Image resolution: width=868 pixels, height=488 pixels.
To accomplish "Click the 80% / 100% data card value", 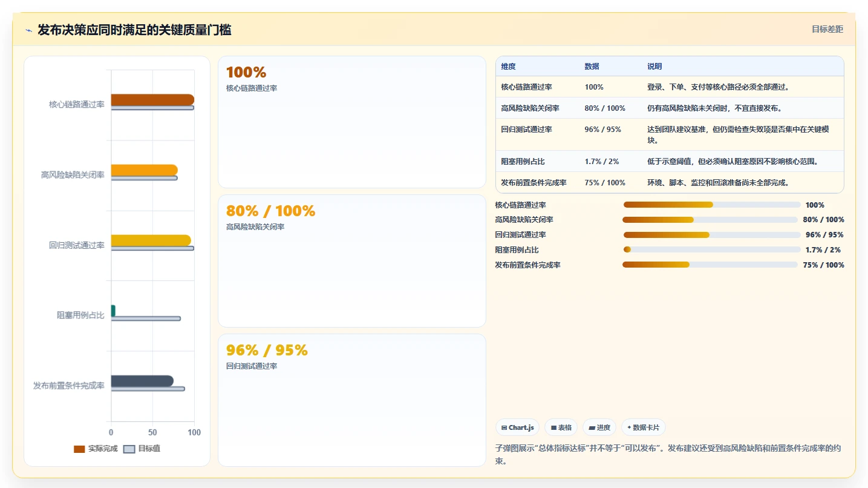I will [270, 211].
